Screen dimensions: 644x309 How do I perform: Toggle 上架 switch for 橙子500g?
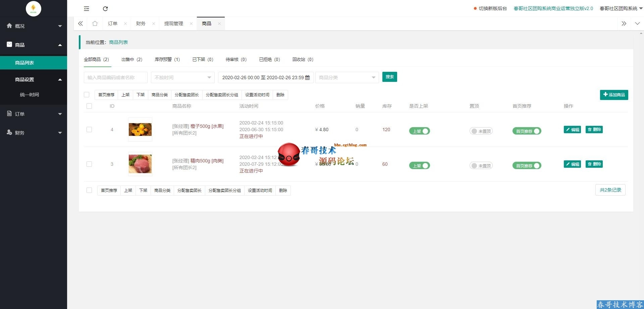click(x=419, y=131)
